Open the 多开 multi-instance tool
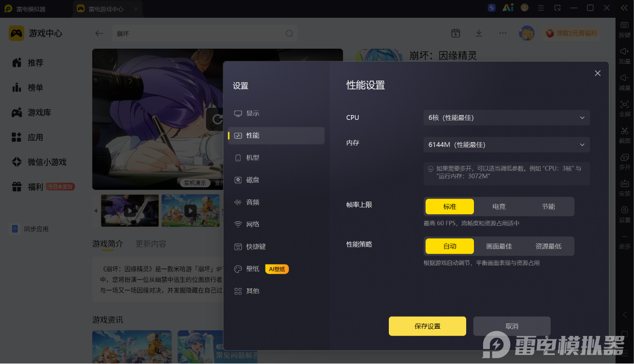The image size is (634, 364). (x=624, y=157)
